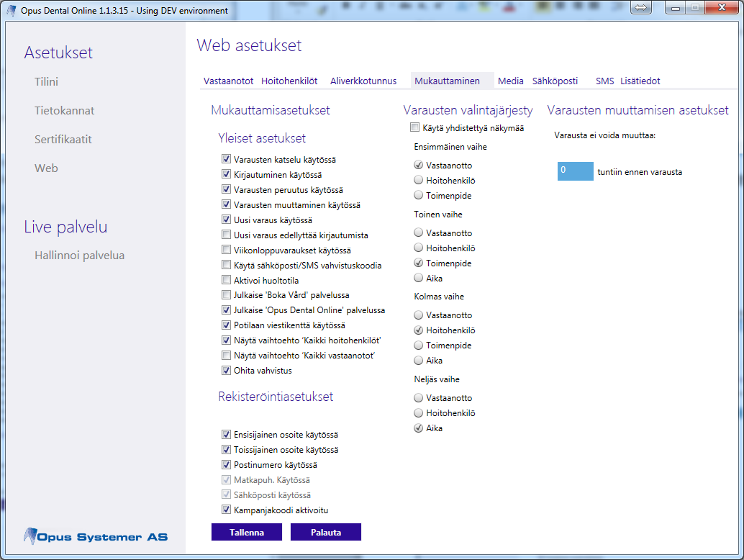744x560 pixels.
Task: Uncheck Uusi varaus käytössä
Action: (227, 220)
